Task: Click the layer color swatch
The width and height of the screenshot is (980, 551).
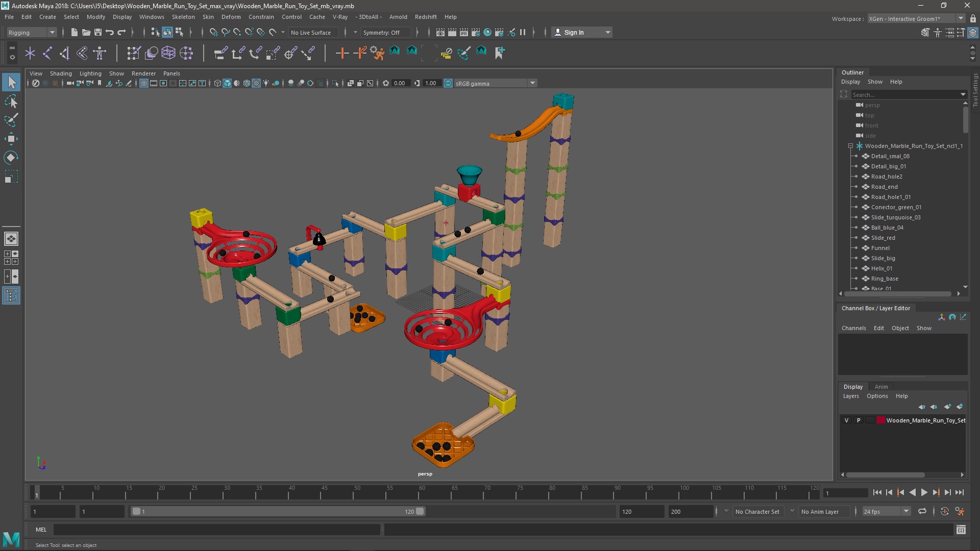Action: 880,420
